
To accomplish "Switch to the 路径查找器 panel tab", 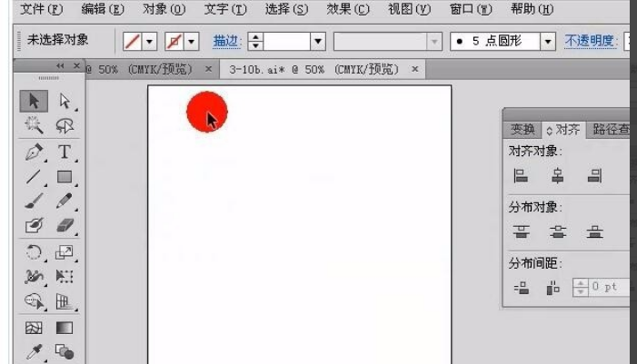I will (610, 130).
